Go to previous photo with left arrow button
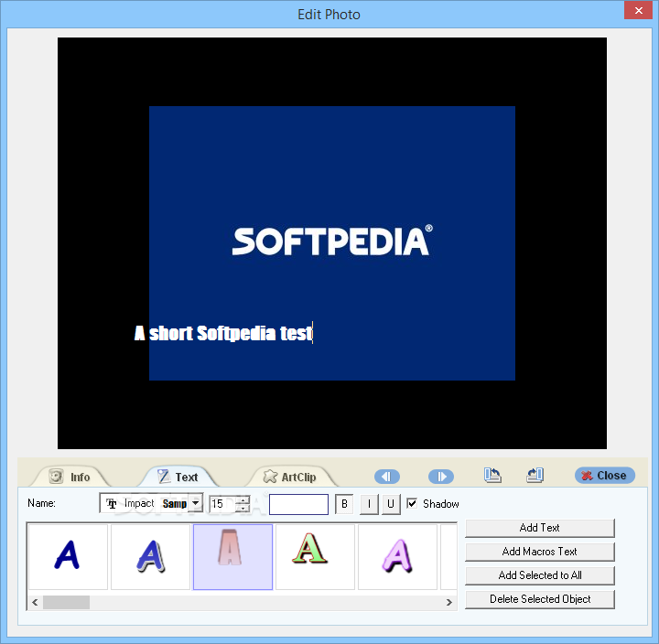The height and width of the screenshot is (644, 659). [x=386, y=477]
